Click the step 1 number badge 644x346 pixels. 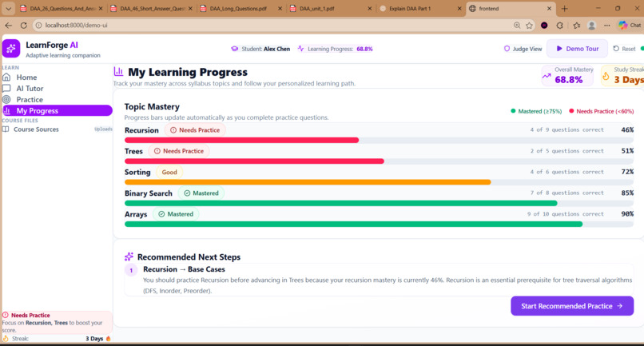coord(131,270)
